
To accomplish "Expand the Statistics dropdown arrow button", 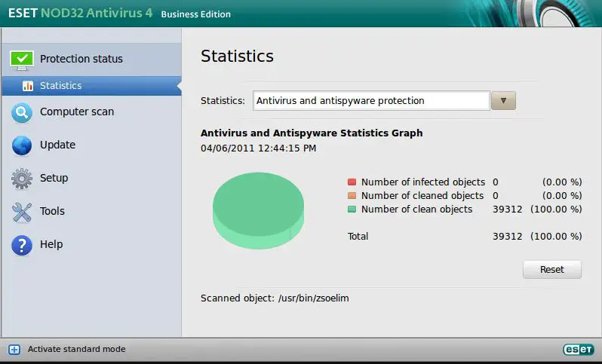I will [503, 101].
